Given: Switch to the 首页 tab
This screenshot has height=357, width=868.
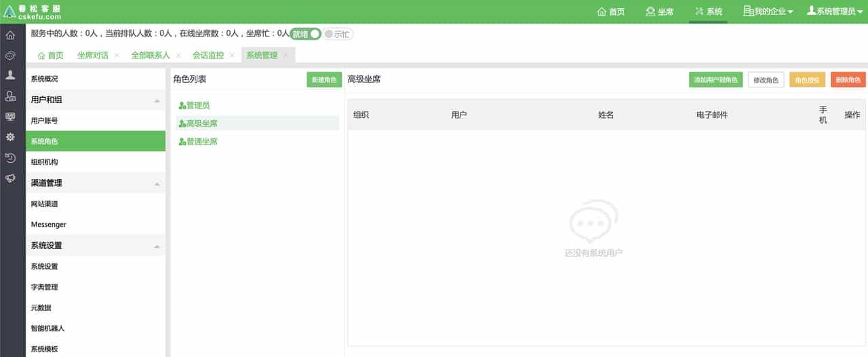Looking at the screenshot, I should [x=51, y=55].
